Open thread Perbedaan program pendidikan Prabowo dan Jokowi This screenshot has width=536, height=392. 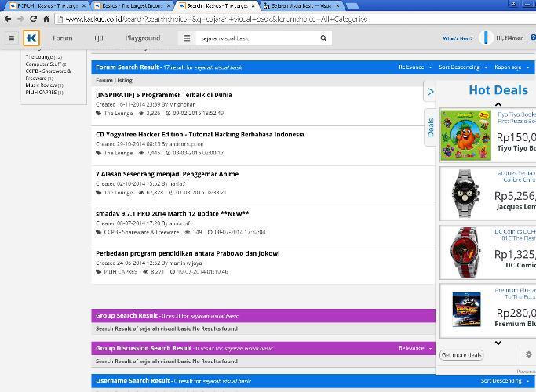click(x=188, y=253)
